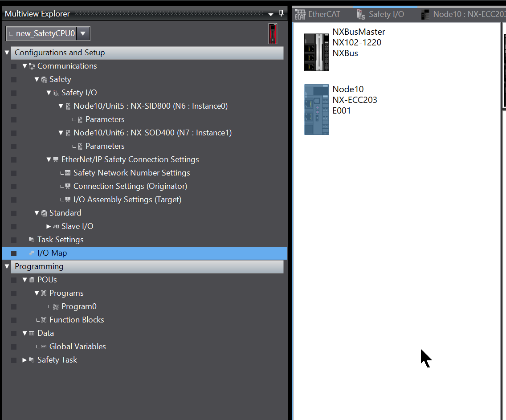Switch to Node10 : NX-ECC203 tab
This screenshot has height=420, width=506.
click(463, 14)
